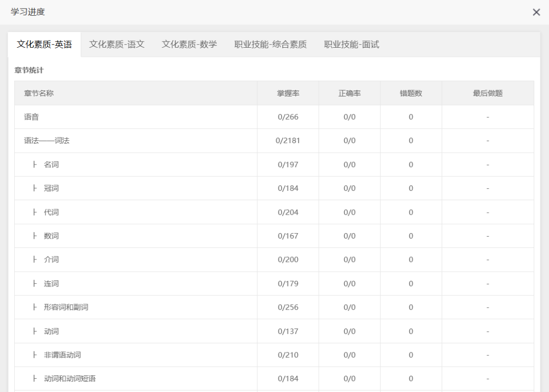Select the 动词和动词短语 sub-chapter

click(70, 379)
